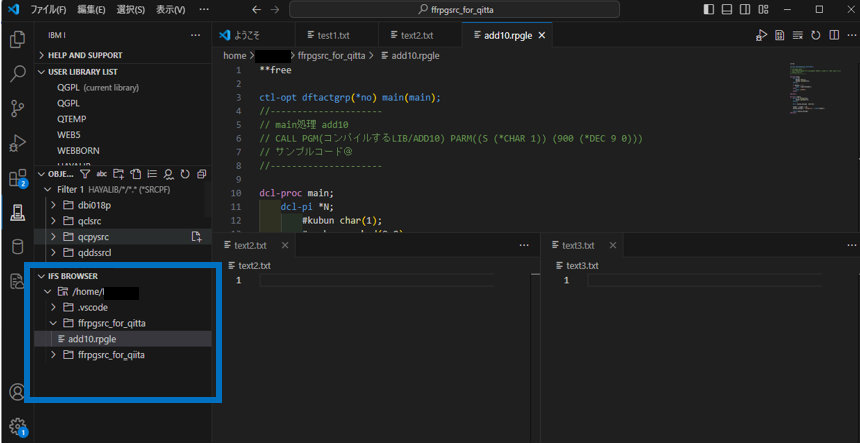Screen dimensions: 860x444
Task: Refresh the Object Browser
Action: 185,174
